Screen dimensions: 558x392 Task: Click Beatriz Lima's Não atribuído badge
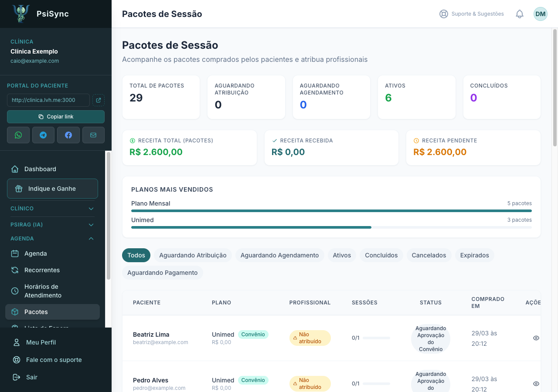point(310,338)
